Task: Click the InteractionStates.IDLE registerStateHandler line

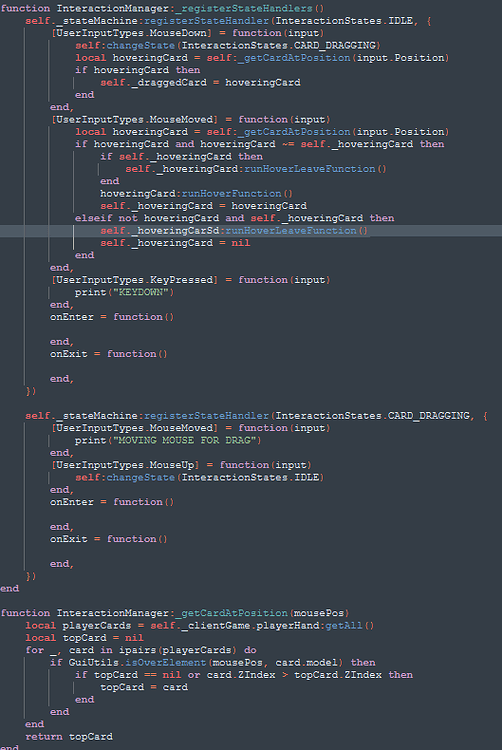Action: [228, 21]
